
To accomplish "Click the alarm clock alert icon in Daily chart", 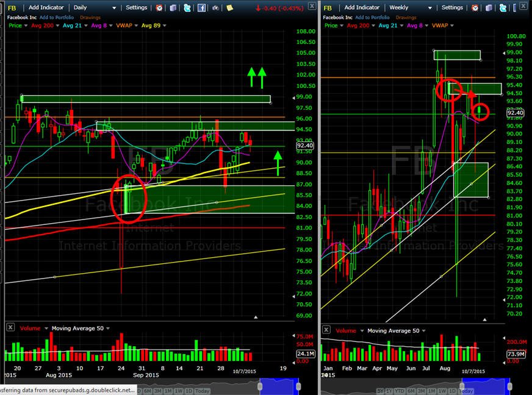I will [159, 8].
